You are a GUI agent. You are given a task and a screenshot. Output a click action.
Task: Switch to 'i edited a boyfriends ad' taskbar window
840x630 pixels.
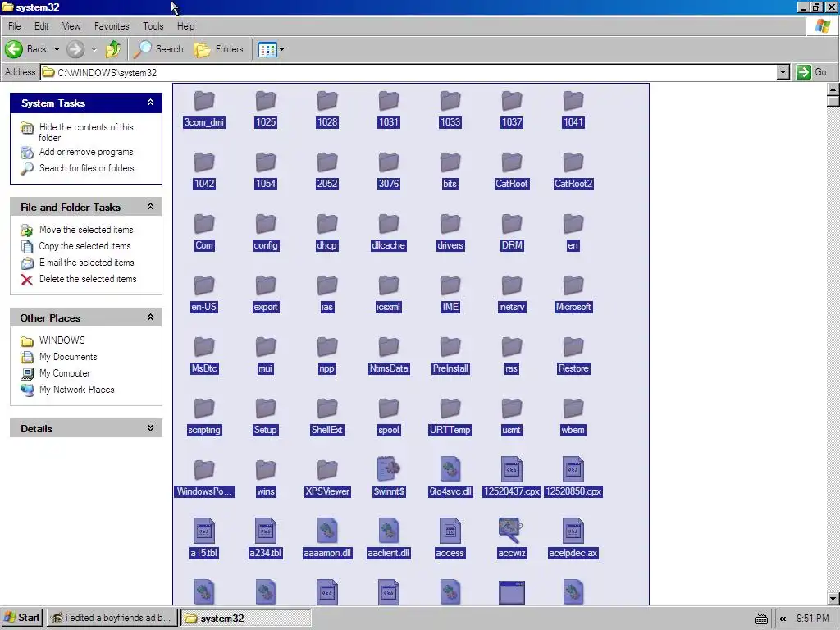(x=112, y=618)
